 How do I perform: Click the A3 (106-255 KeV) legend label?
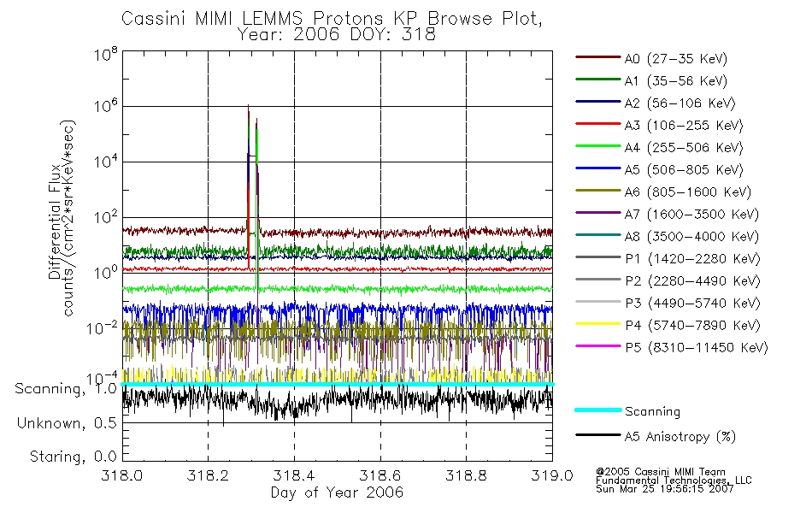(x=684, y=126)
